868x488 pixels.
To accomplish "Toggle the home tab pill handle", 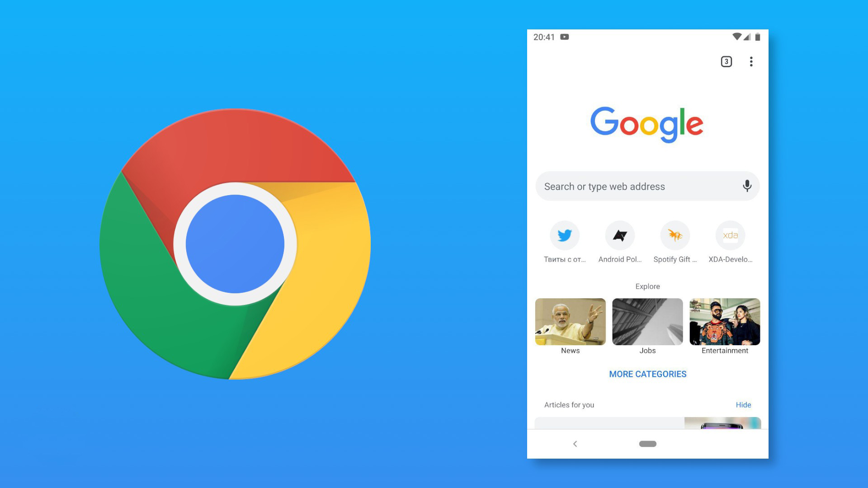I will (647, 443).
